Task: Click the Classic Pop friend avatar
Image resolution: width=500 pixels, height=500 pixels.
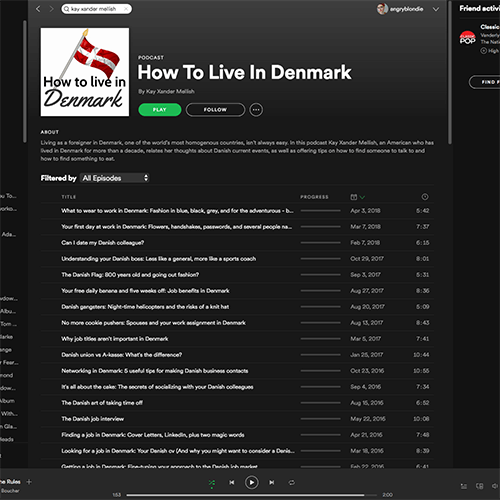Action: 468,38
